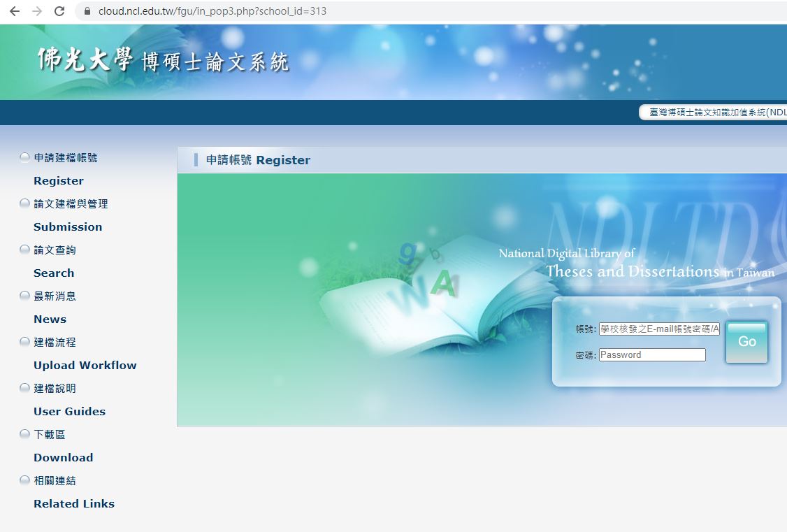Go to Download section

click(63, 458)
